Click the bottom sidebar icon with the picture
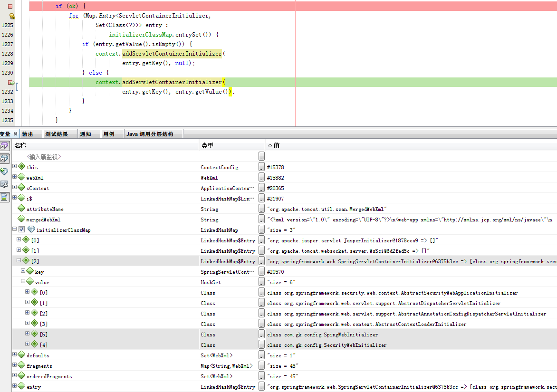This screenshot has height=392, width=557. point(5,197)
